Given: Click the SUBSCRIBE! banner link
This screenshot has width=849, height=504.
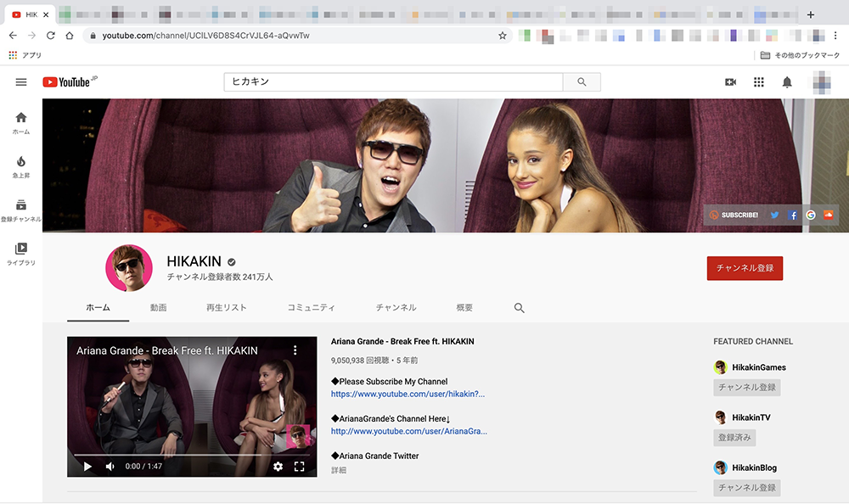Looking at the screenshot, I should click(x=734, y=215).
